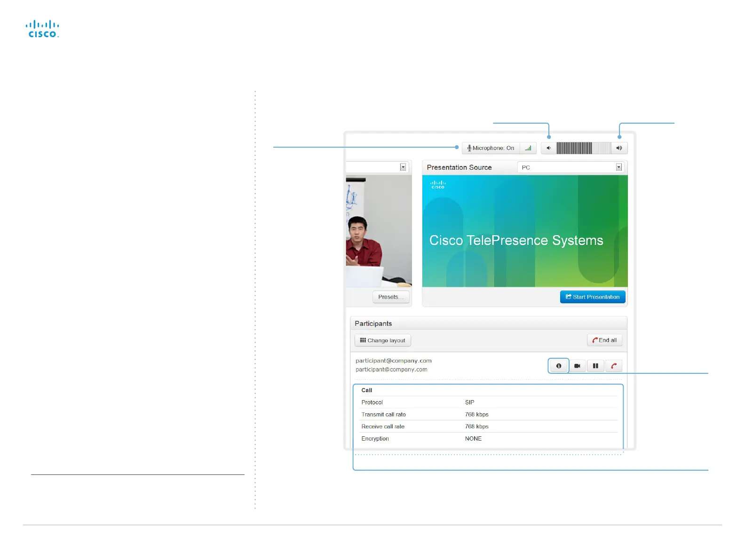Open the camera Presets button
Image resolution: width=745 pixels, height=560 pixels.
pos(391,297)
